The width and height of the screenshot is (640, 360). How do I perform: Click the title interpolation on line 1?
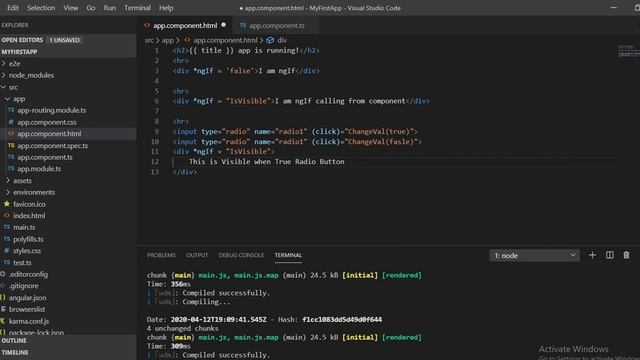(211, 51)
